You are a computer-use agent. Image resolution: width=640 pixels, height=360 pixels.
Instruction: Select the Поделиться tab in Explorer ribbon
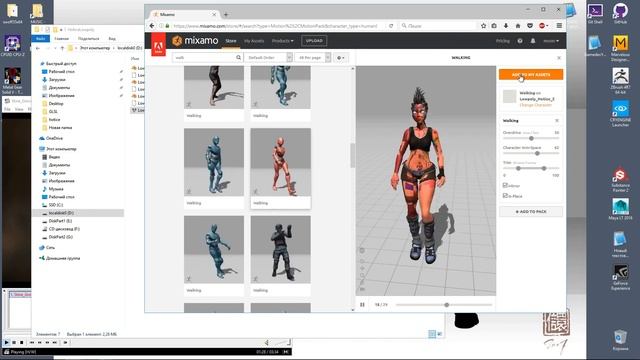pos(89,38)
